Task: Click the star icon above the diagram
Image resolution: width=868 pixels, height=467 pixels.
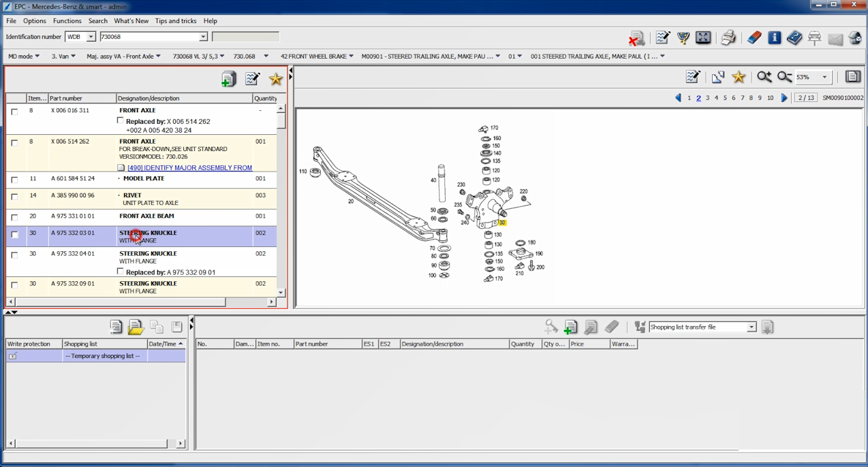Action: click(739, 77)
